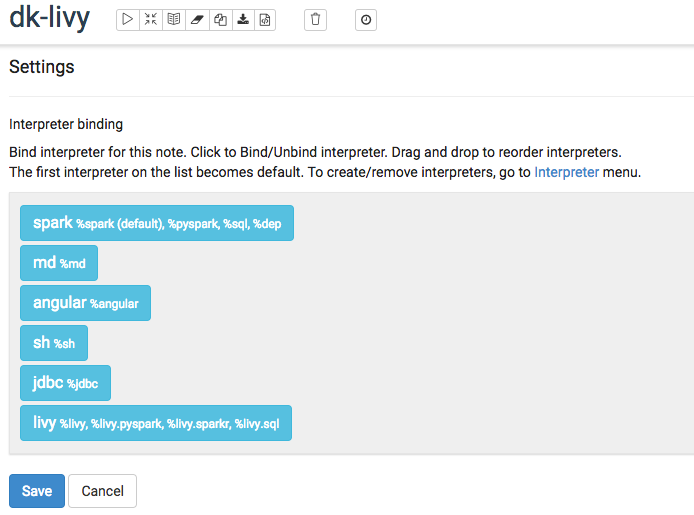The height and width of the screenshot is (515, 694).
Task: Export the note with the download icon
Action: 242,20
